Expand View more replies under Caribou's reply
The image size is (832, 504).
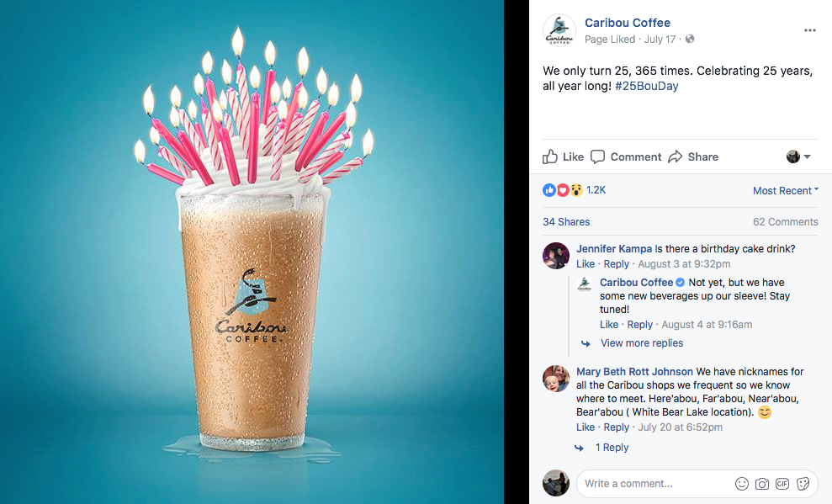[642, 343]
